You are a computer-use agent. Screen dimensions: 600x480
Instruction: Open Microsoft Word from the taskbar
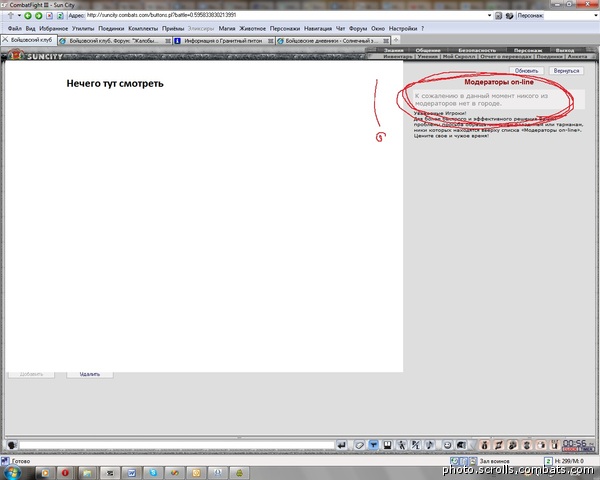[x=131, y=473]
